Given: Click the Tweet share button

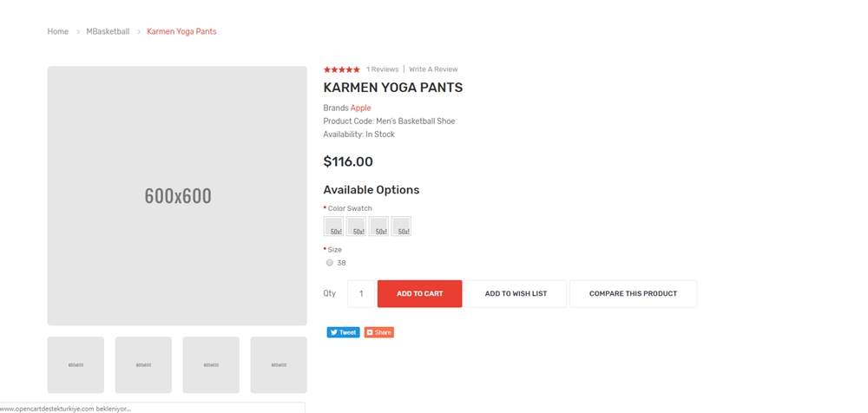Looking at the screenshot, I should 343,332.
